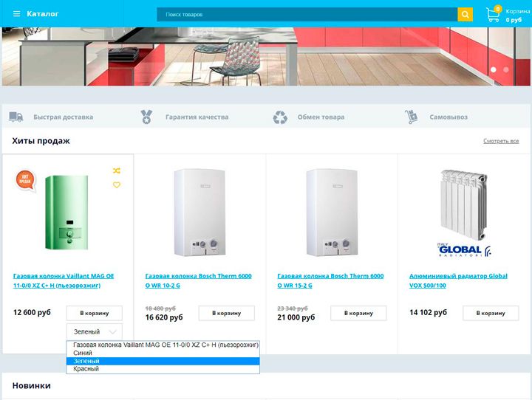532x400 pixels.
Task: Click into the Поиск товаров search field
Action: coord(307,14)
